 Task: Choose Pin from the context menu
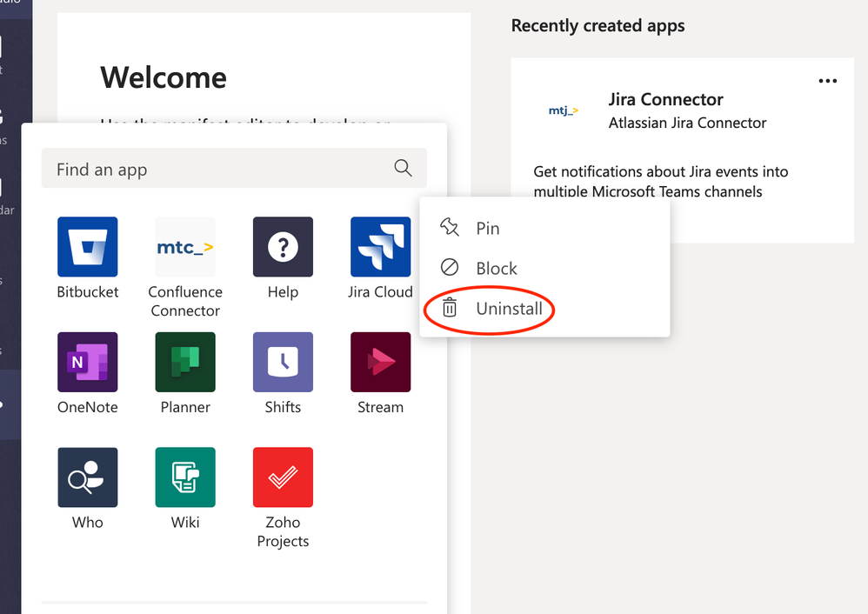click(487, 229)
